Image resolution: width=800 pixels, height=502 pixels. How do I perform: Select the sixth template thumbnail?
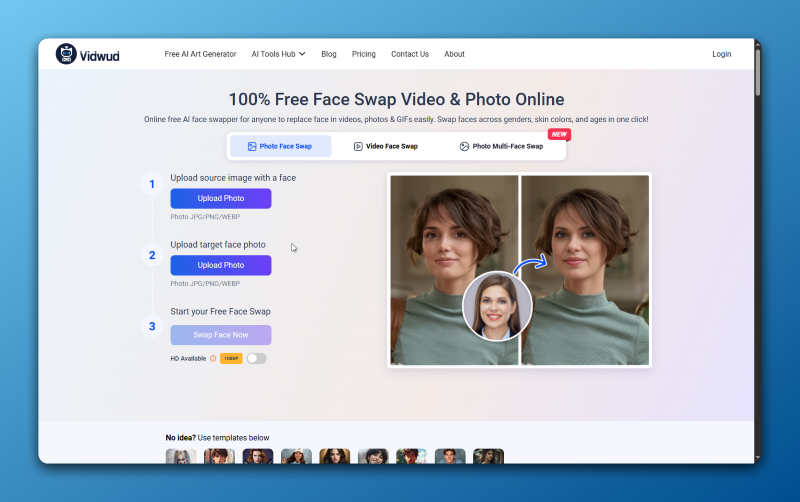[373, 456]
